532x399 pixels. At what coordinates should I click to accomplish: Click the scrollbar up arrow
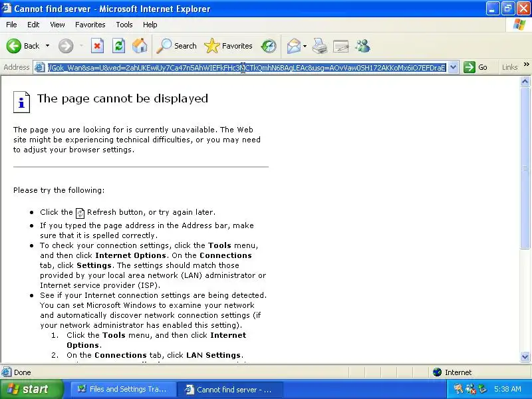pos(525,81)
